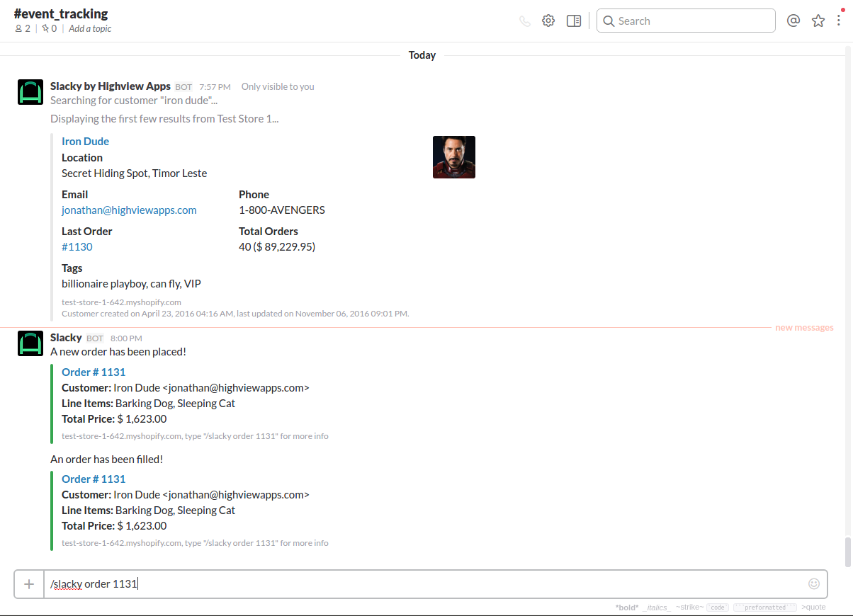This screenshot has height=616, width=853.
Task: Click the Slacky sender name at 8:00 PM
Action: click(66, 338)
